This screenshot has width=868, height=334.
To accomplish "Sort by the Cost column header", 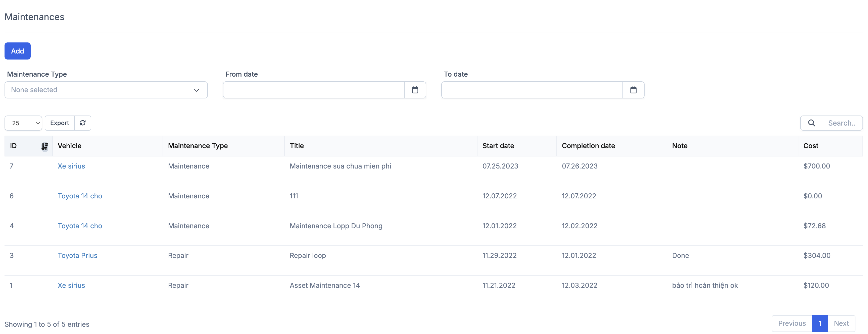I will click(810, 146).
